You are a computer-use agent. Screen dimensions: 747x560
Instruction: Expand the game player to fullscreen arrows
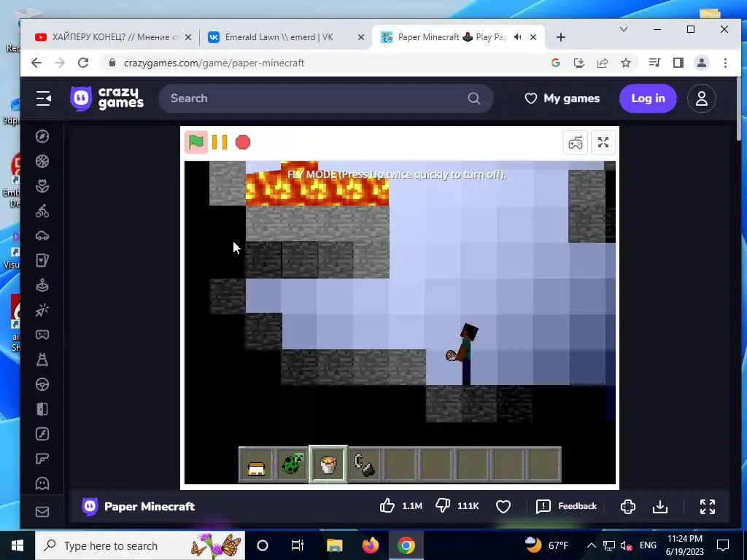(x=603, y=142)
